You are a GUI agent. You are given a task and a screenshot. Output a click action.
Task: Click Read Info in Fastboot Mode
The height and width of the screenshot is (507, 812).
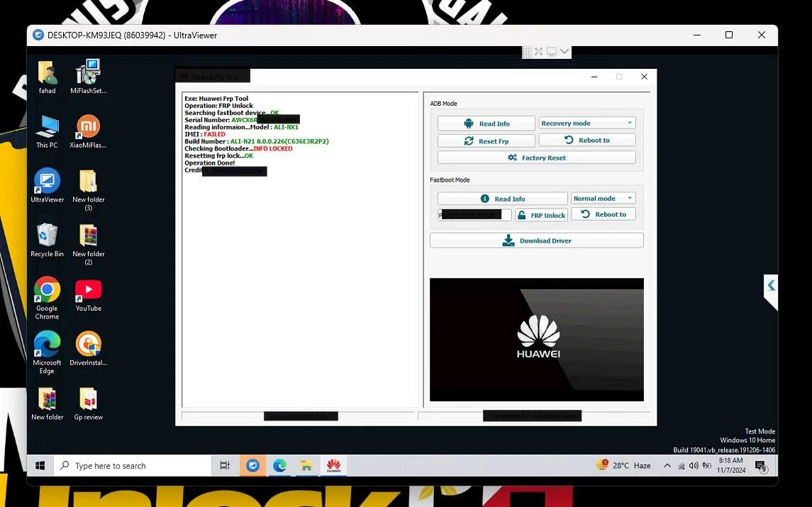pos(502,199)
